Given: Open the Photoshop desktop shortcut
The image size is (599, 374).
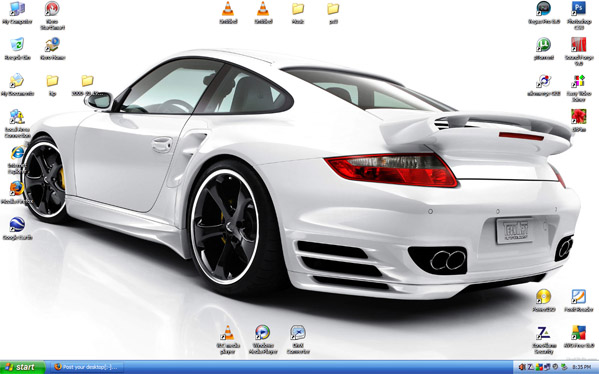Looking at the screenshot, I should [578, 15].
